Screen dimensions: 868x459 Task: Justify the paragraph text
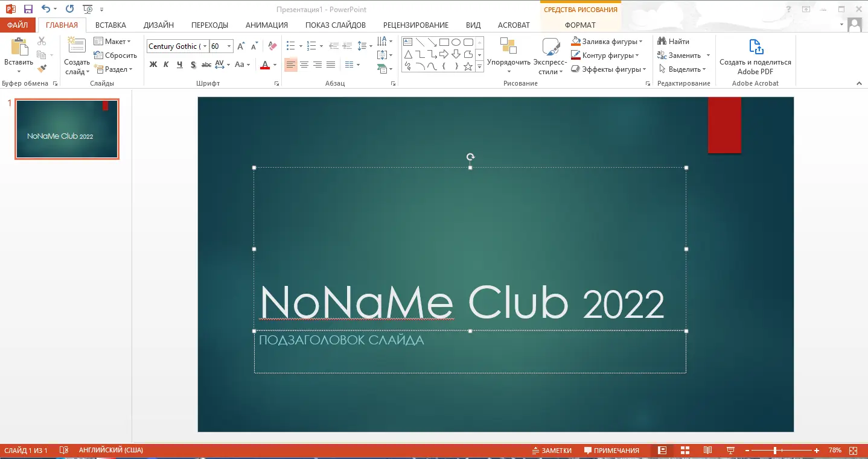331,65
